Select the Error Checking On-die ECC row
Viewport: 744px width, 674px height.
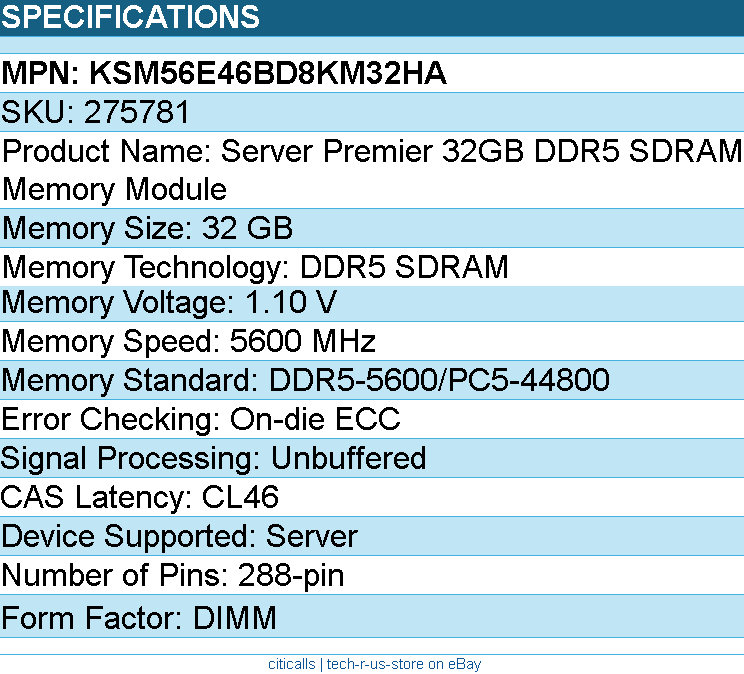pos(200,419)
